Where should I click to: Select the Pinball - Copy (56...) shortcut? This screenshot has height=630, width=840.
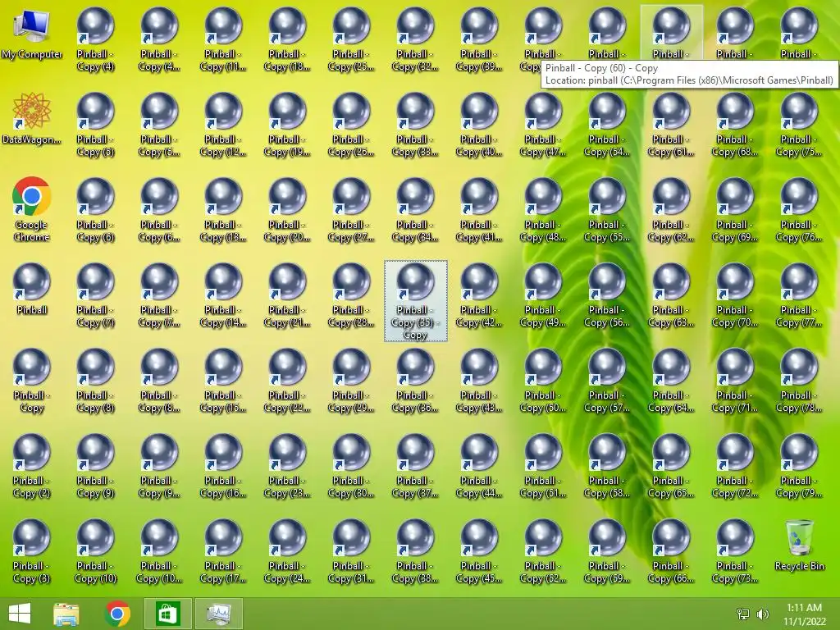click(607, 295)
